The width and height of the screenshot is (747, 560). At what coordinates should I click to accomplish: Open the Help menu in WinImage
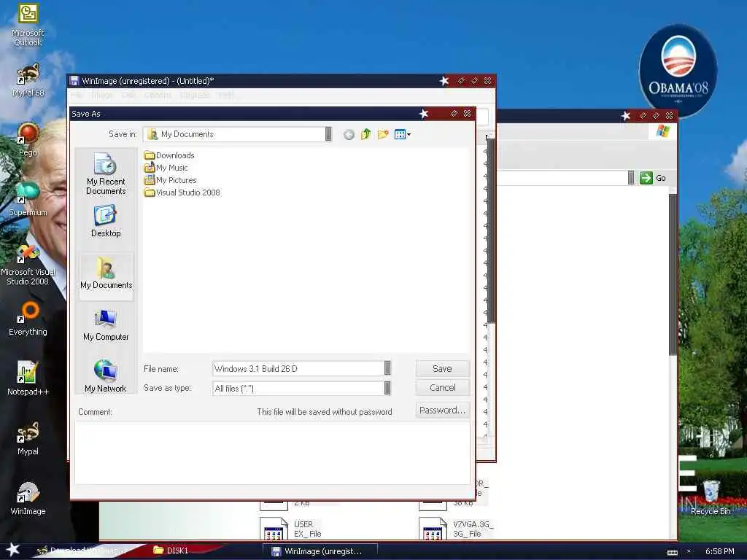click(x=226, y=96)
